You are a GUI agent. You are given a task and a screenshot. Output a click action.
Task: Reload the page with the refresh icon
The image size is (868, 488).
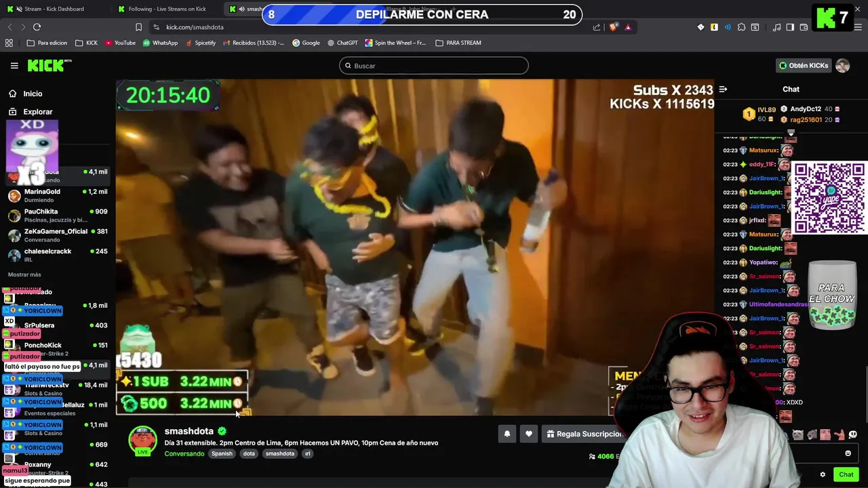[x=37, y=27]
